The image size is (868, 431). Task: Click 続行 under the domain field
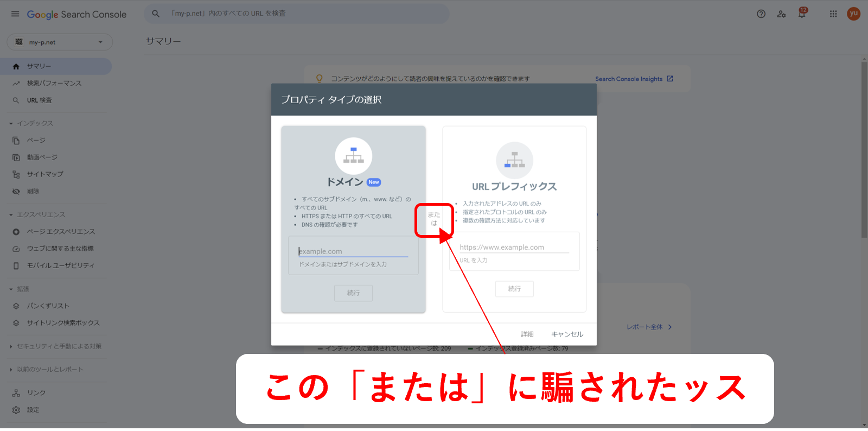354,293
